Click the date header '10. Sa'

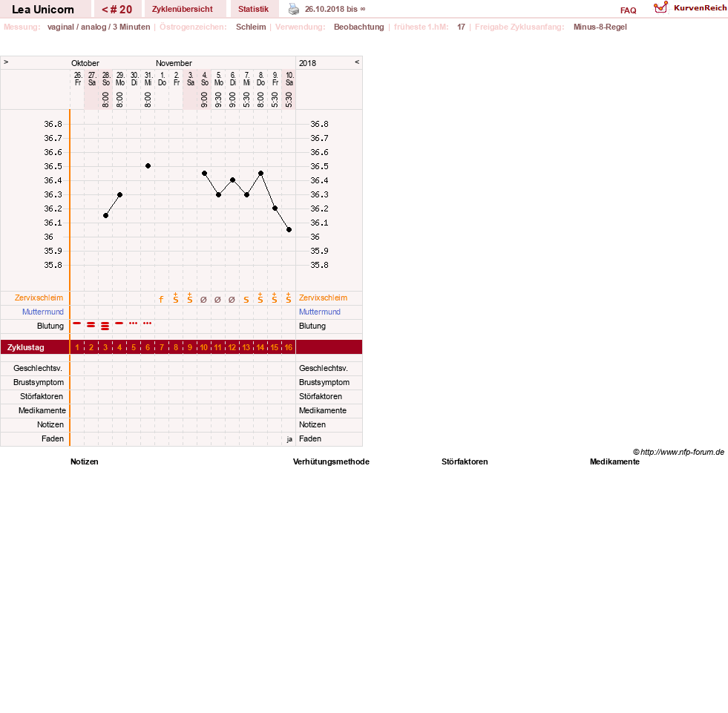point(289,79)
